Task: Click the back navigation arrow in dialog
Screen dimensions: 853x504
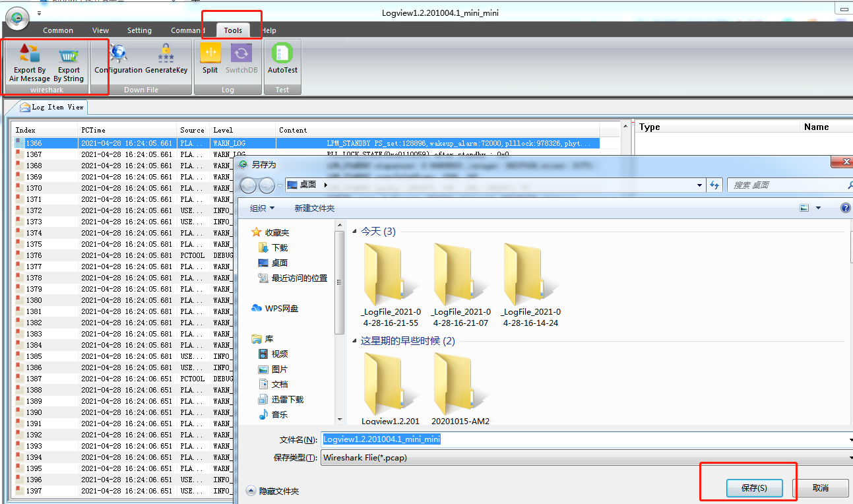Action: 248,185
